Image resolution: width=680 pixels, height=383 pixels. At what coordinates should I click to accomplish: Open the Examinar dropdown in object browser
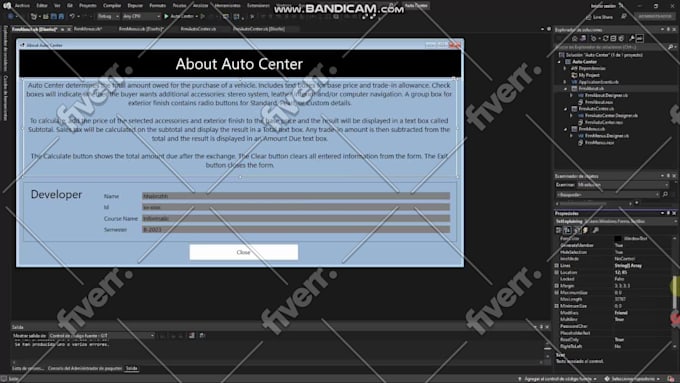623,185
